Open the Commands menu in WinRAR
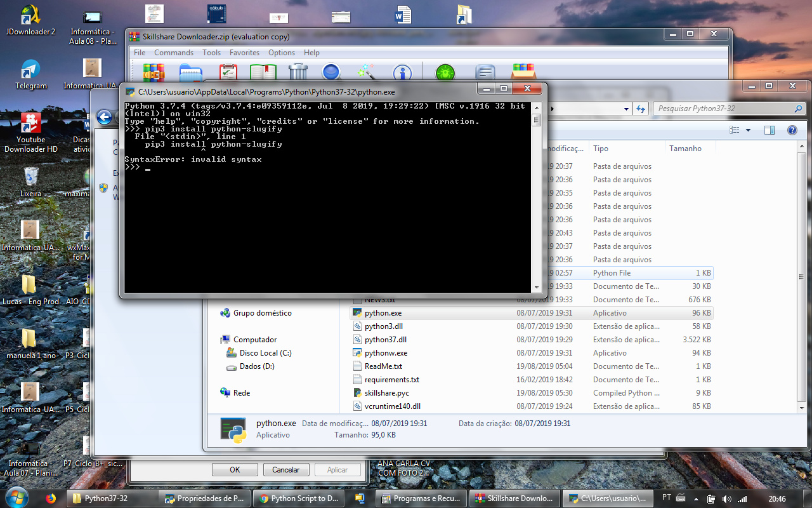The height and width of the screenshot is (508, 812). point(173,53)
